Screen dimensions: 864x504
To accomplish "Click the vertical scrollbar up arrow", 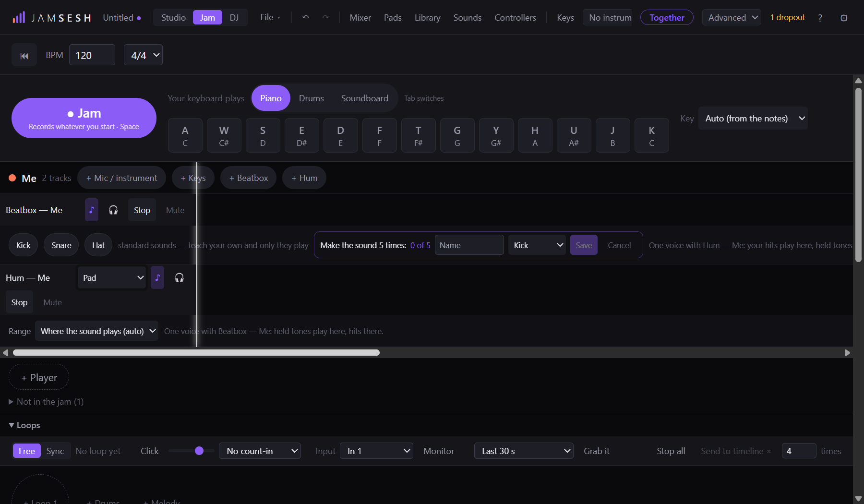I will (858, 80).
